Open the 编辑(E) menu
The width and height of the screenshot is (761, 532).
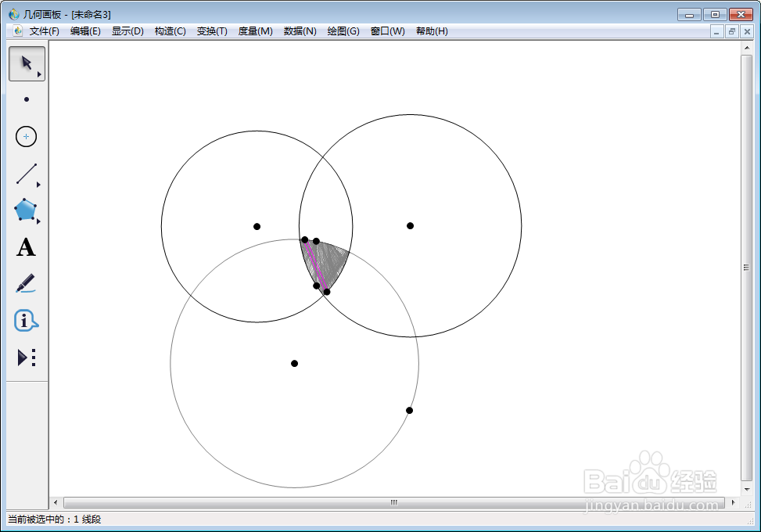click(85, 31)
